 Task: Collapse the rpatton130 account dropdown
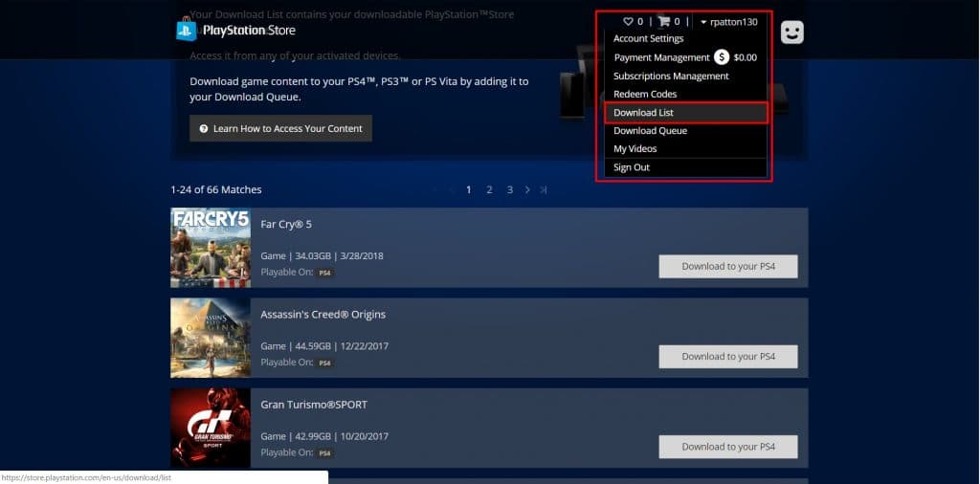coord(728,22)
